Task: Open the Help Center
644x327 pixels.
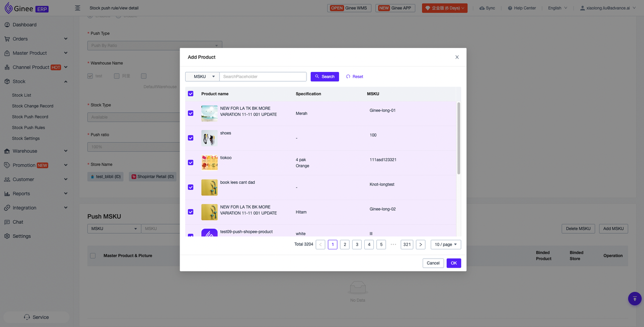Action: pyautogui.click(x=521, y=8)
